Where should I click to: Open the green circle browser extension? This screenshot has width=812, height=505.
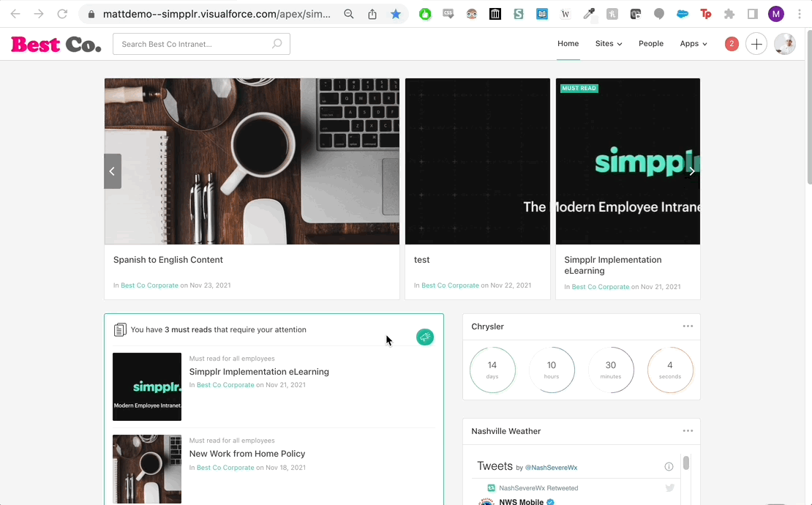[425, 15]
